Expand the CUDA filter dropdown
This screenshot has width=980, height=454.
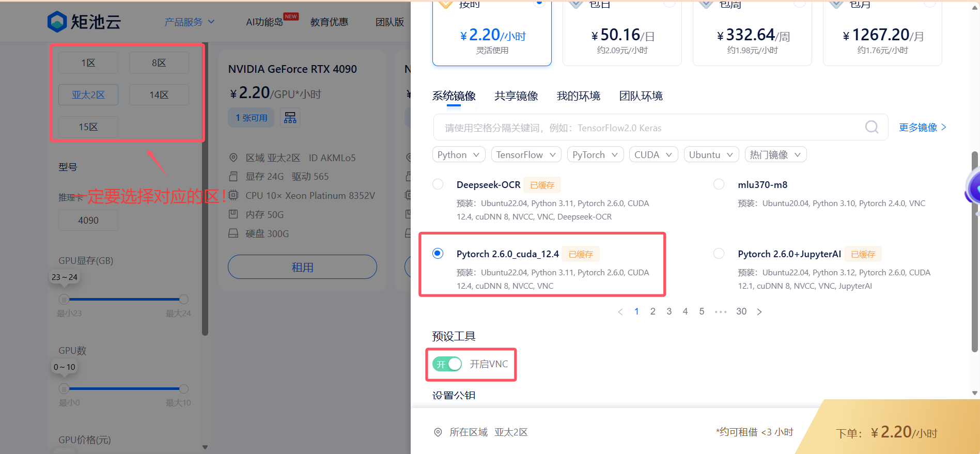654,154
